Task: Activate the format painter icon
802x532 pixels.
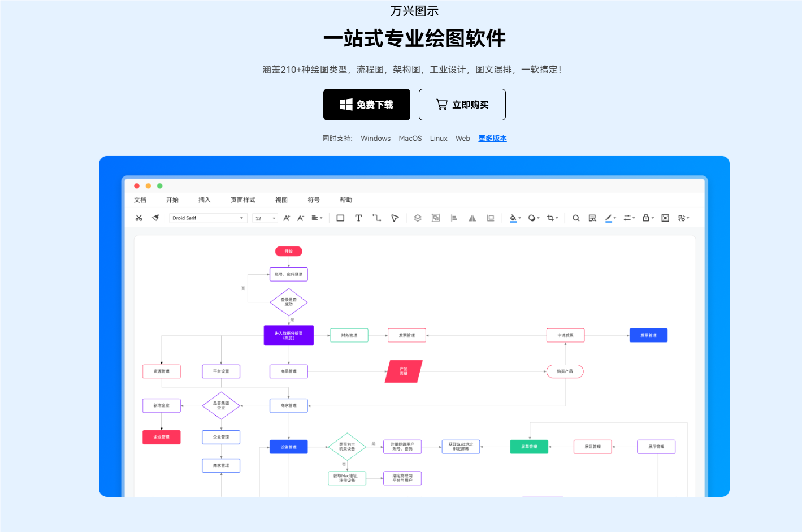Action: [156, 218]
